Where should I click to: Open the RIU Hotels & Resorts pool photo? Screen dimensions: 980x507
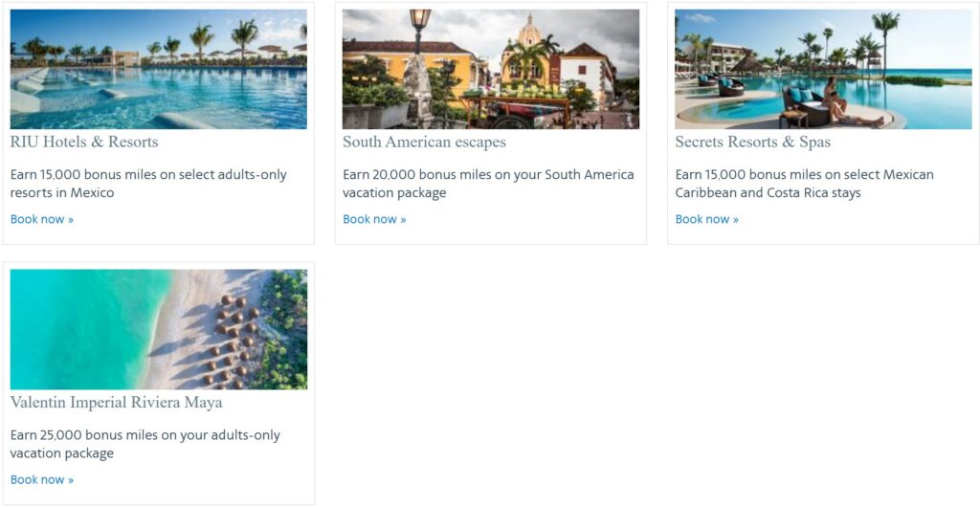(x=158, y=69)
